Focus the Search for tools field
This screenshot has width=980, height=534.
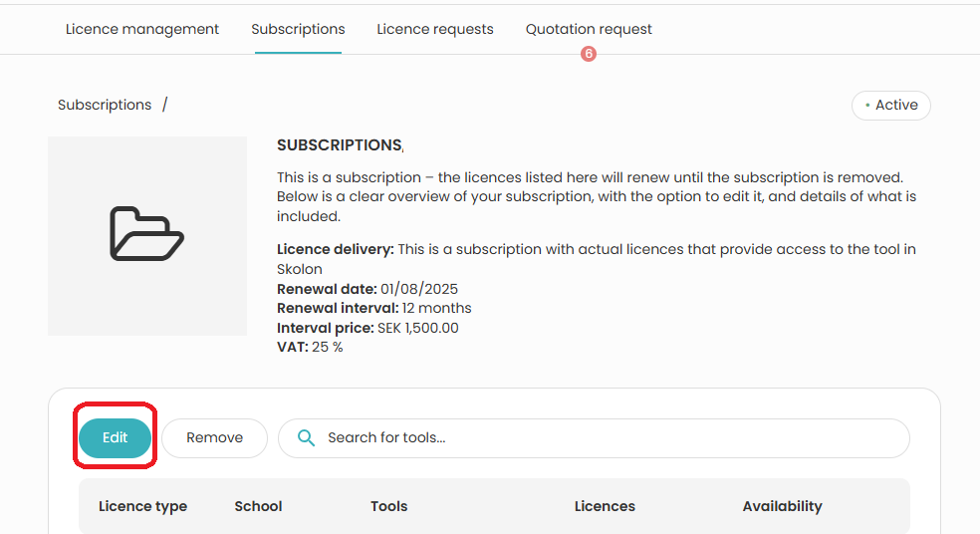click(594, 437)
